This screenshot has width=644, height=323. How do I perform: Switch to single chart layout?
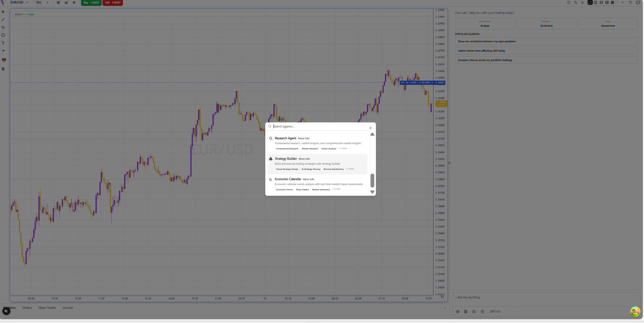point(590,2)
